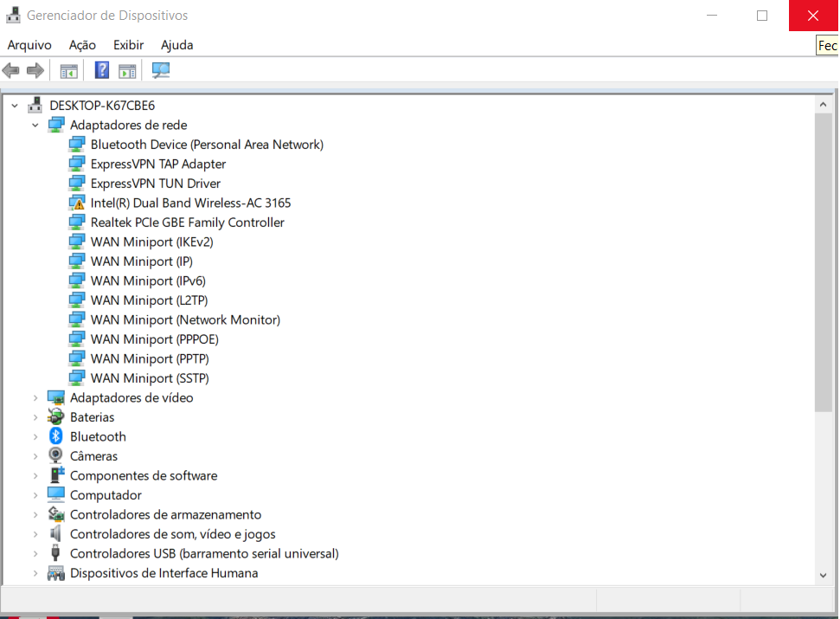The width and height of the screenshot is (840, 619).
Task: Click the vertical scrollbar thumb
Action: click(x=823, y=262)
